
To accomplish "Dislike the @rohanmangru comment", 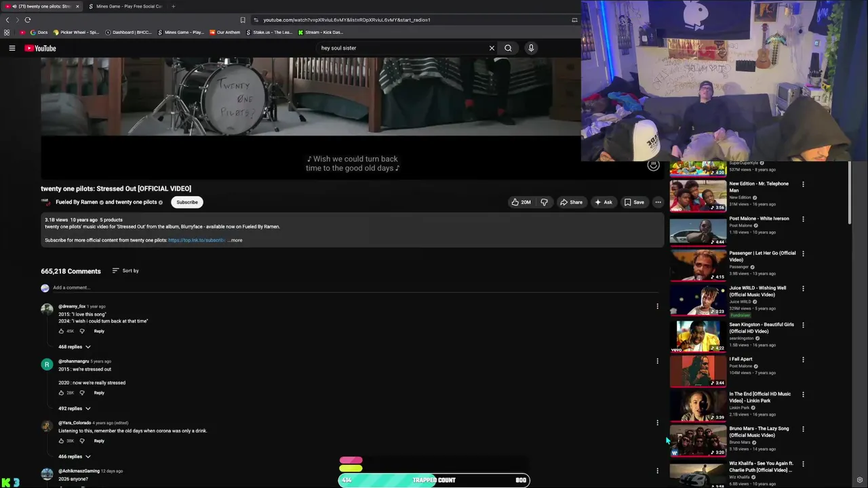I will point(82,392).
